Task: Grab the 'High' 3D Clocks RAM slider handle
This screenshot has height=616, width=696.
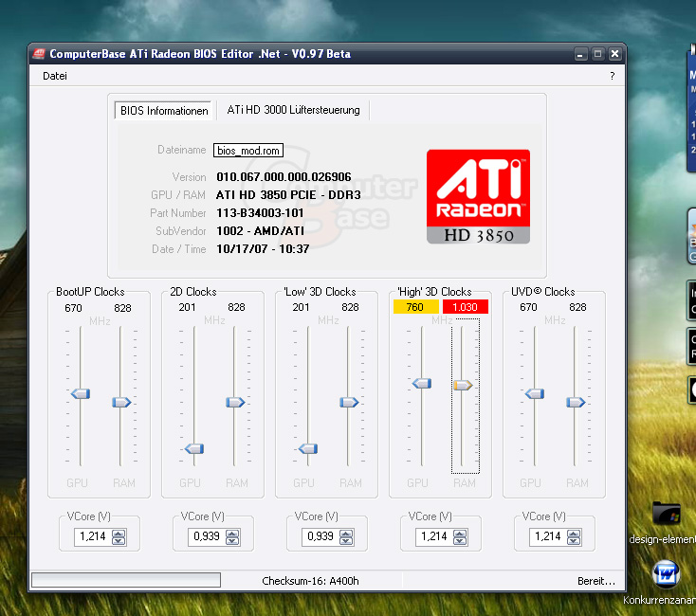Action: (x=463, y=385)
